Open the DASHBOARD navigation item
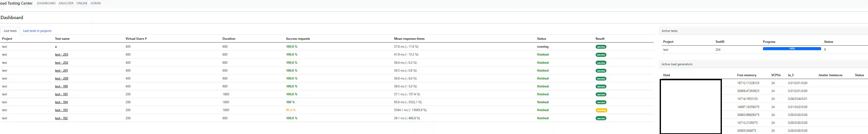The height and width of the screenshot is (134, 868). [x=46, y=3]
